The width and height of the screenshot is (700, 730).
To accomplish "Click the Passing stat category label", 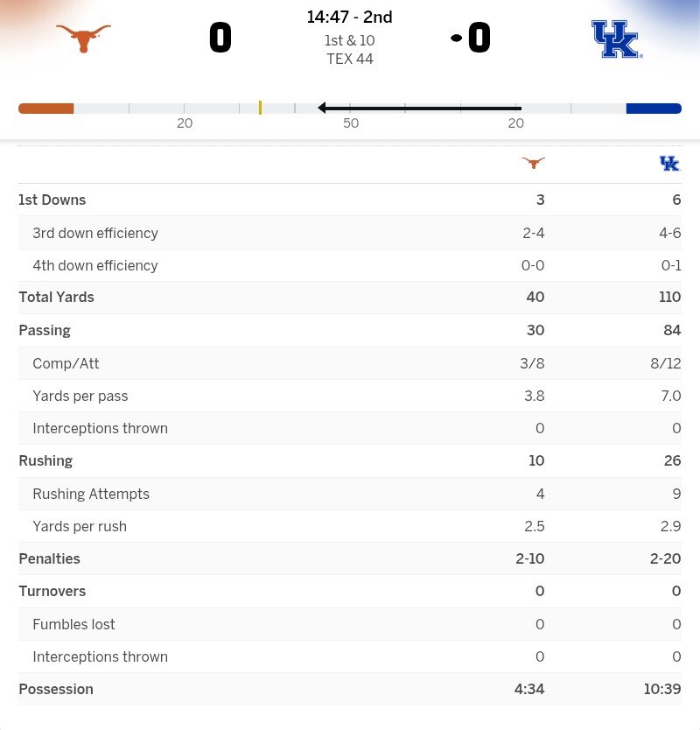I will pyautogui.click(x=45, y=330).
